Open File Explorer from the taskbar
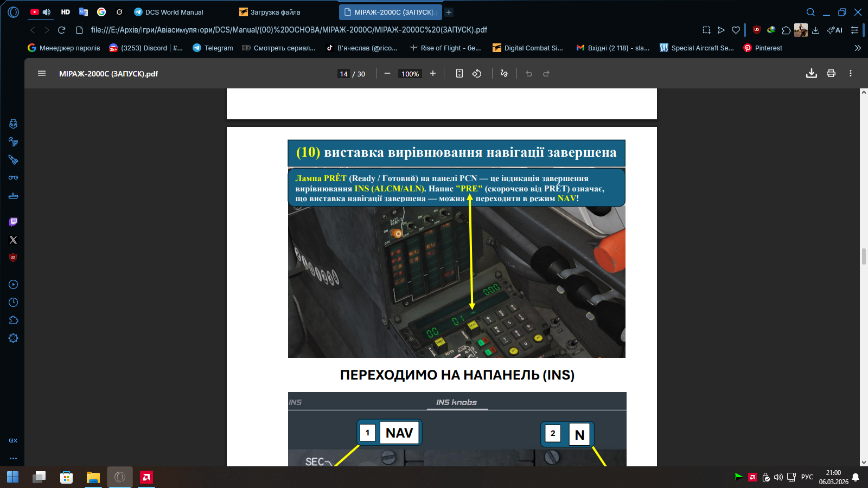 (93, 477)
